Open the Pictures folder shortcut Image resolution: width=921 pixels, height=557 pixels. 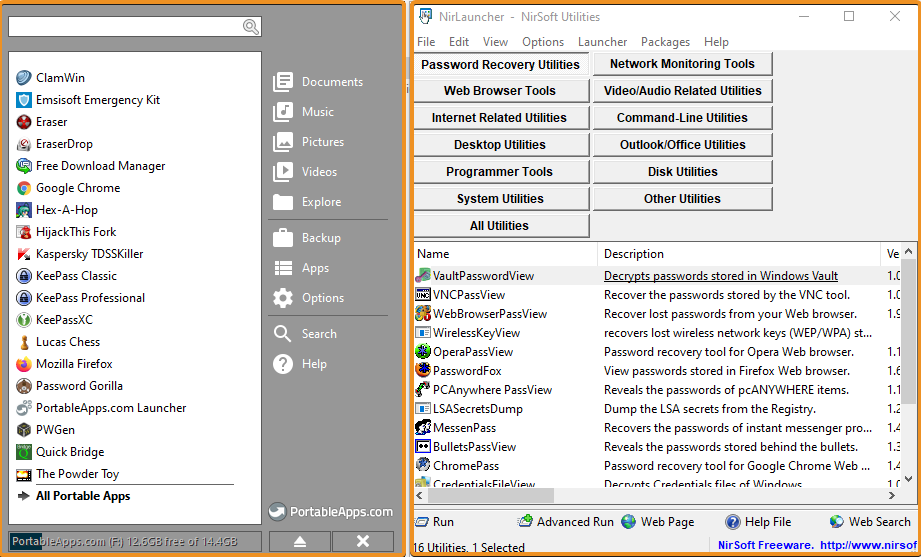point(308,142)
